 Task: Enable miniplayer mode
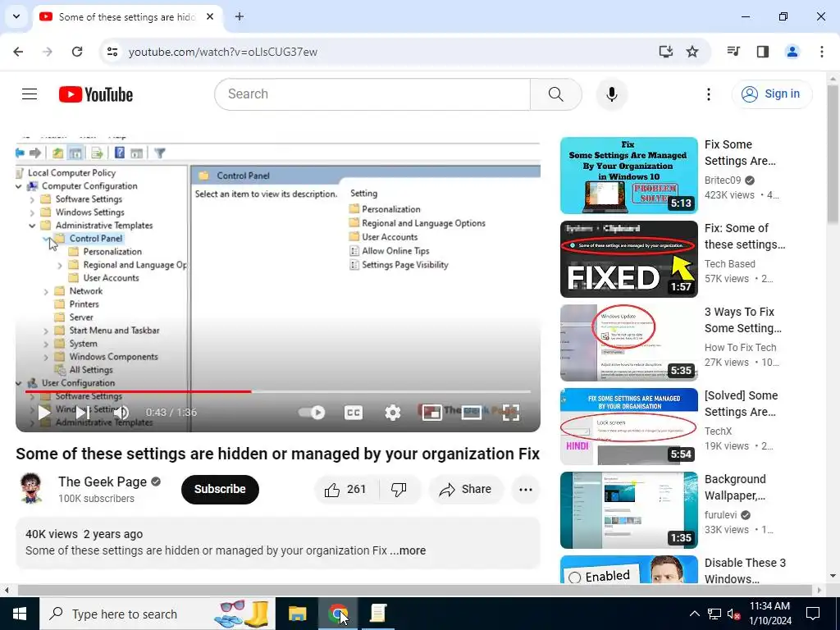coord(431,413)
